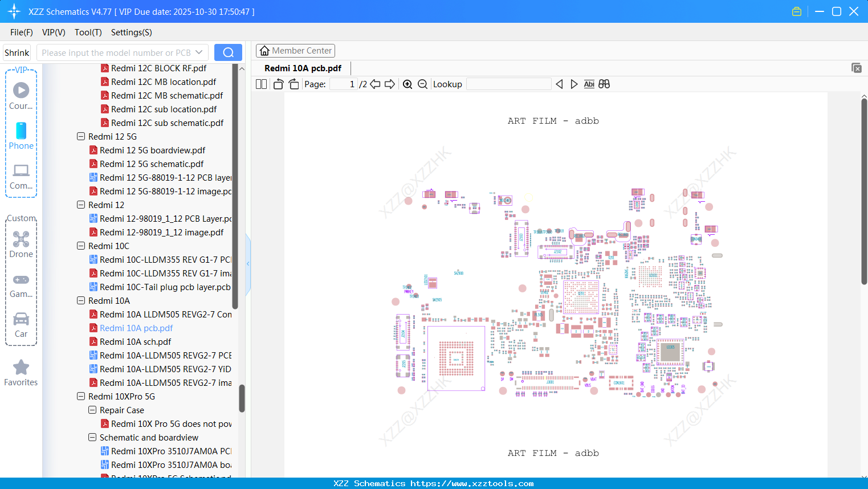Image resolution: width=868 pixels, height=489 pixels.
Task: Collapse the Redmi 12 5G folder
Action: tap(81, 137)
